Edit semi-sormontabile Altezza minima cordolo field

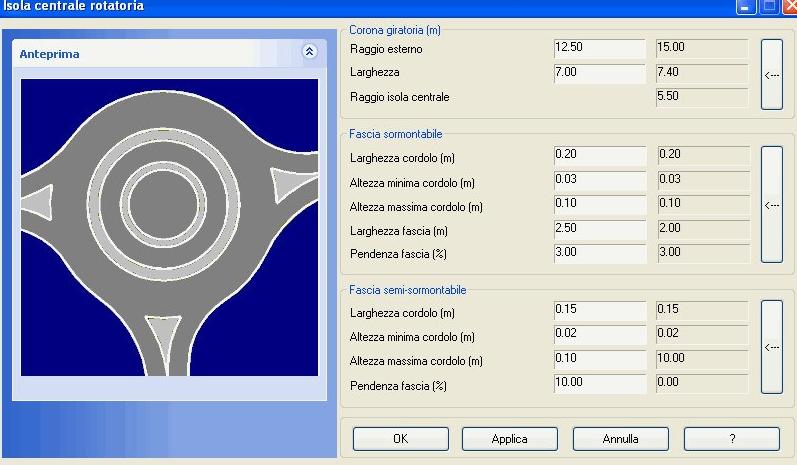[599, 334]
